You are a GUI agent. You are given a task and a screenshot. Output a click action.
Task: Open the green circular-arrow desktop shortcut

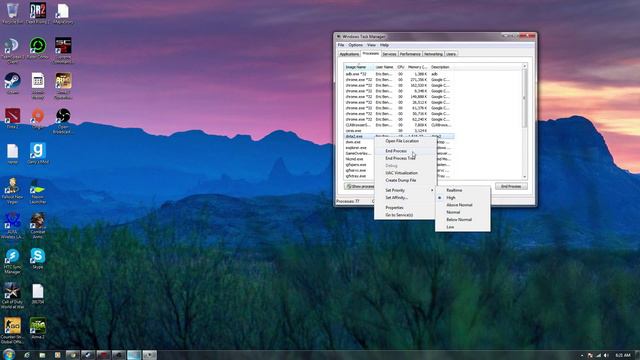(x=38, y=48)
